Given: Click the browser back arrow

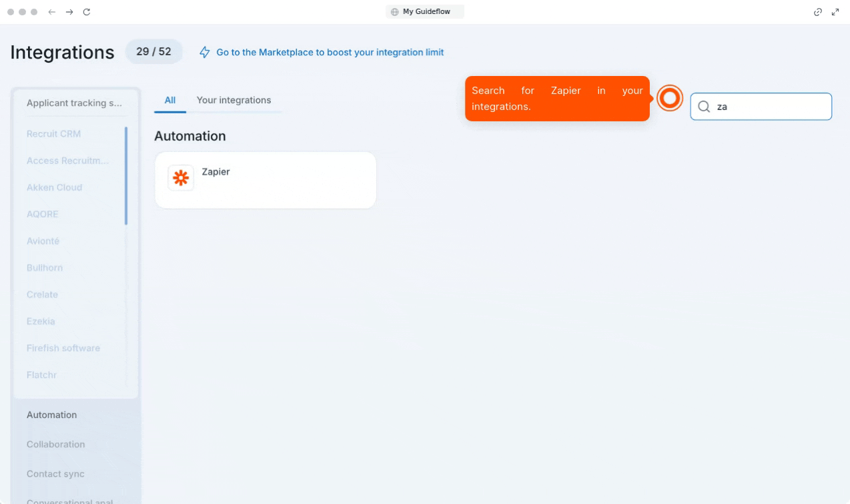Looking at the screenshot, I should click(52, 12).
